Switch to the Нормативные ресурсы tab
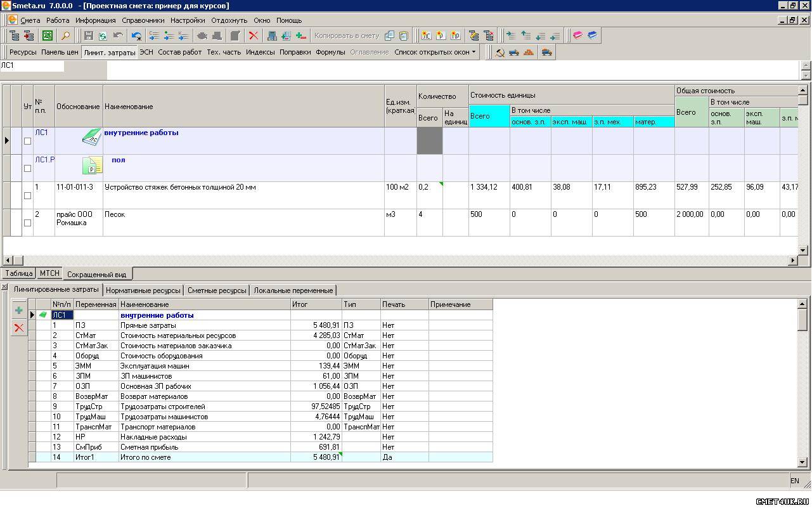812x508 pixels. (143, 290)
